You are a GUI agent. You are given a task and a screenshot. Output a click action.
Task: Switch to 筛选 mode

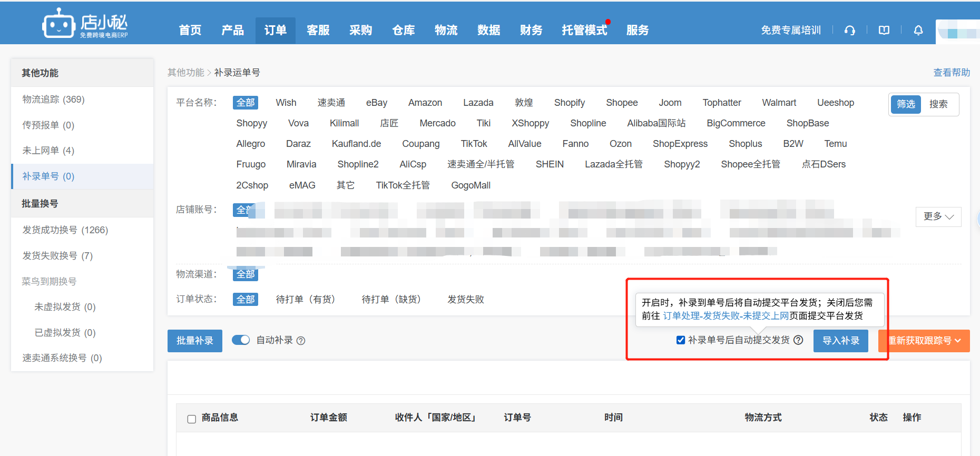[906, 104]
